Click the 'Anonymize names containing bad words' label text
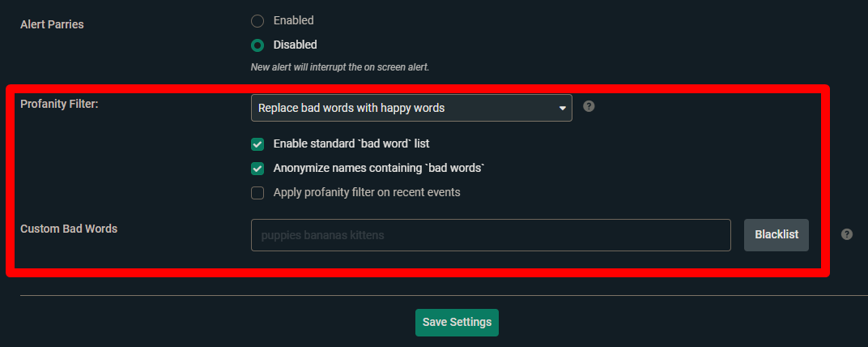This screenshot has width=868, height=347. click(x=379, y=168)
